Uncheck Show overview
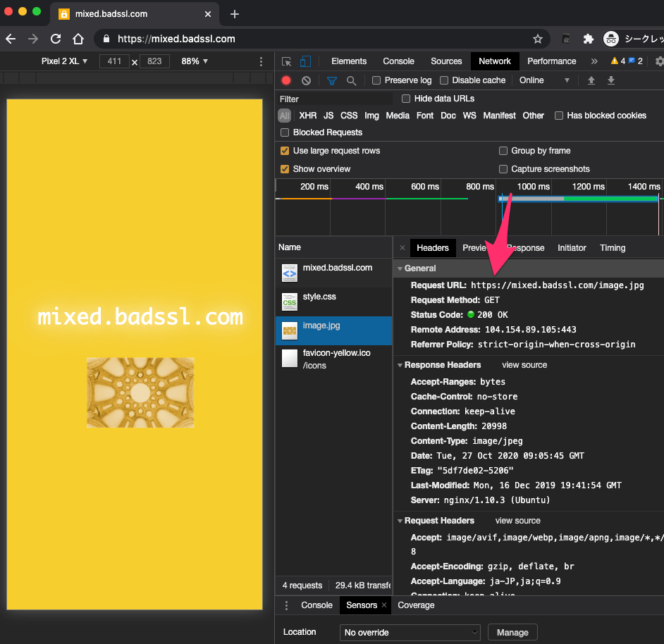The width and height of the screenshot is (664, 644). 285,169
